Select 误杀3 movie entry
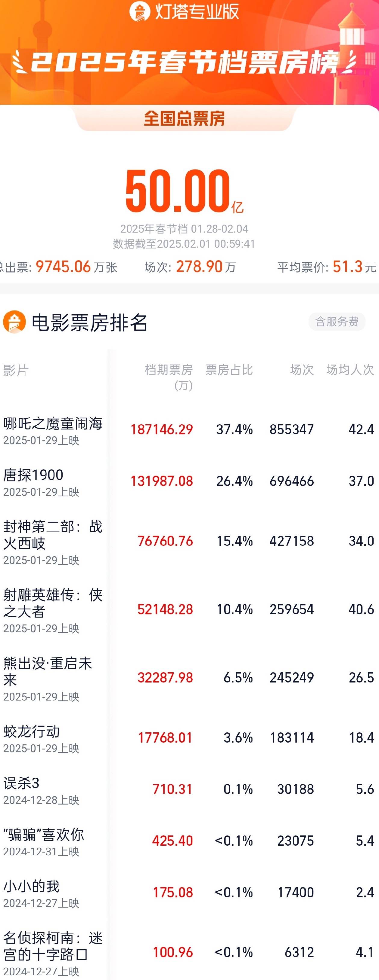379x980 pixels. (x=189, y=789)
